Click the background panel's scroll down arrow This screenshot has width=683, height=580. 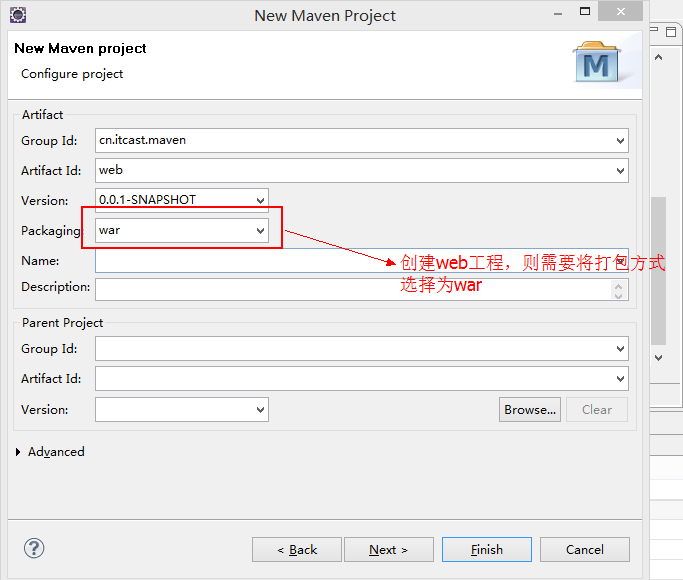[x=659, y=357]
